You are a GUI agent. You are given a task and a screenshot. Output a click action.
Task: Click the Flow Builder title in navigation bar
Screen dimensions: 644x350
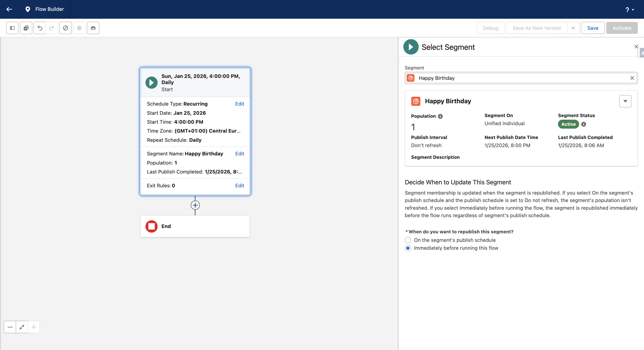point(49,9)
